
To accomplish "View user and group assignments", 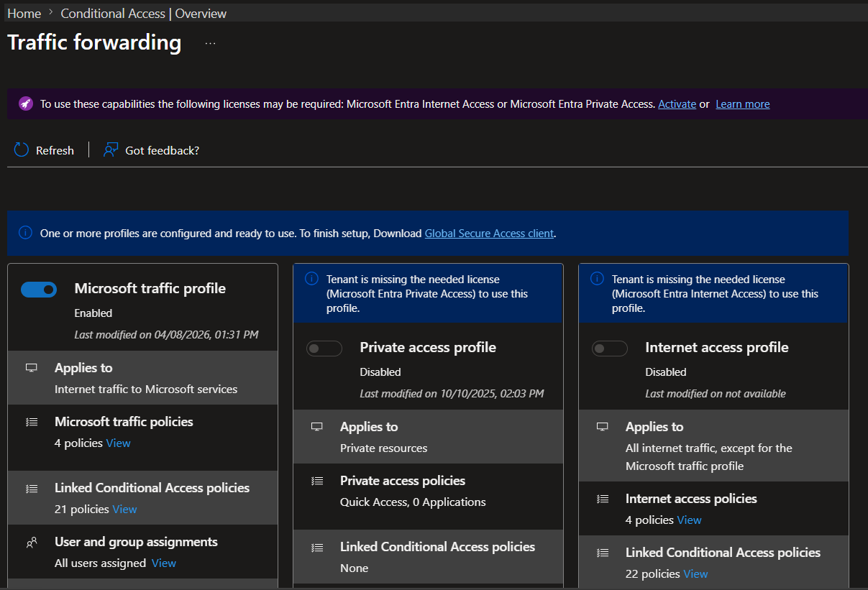I will [164, 563].
